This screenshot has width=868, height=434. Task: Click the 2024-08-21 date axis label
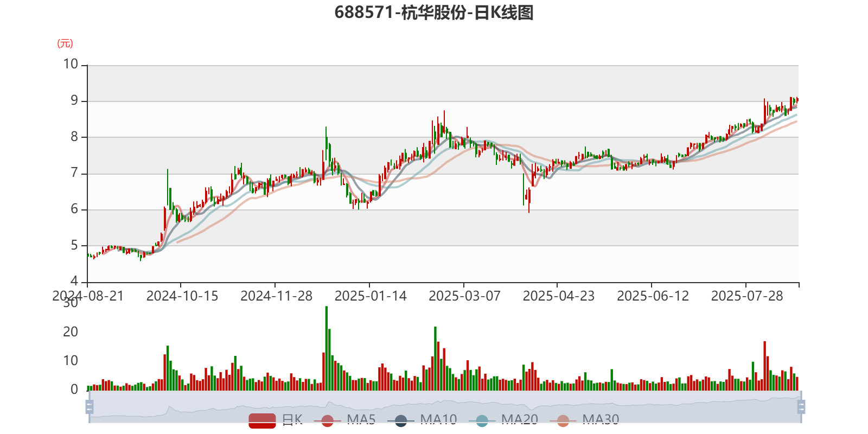click(x=88, y=296)
